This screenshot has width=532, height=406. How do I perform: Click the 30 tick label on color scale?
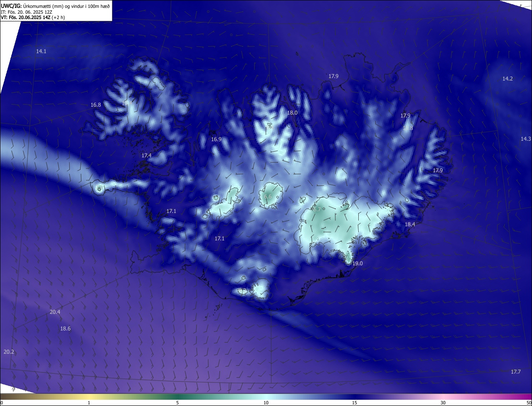443,403
